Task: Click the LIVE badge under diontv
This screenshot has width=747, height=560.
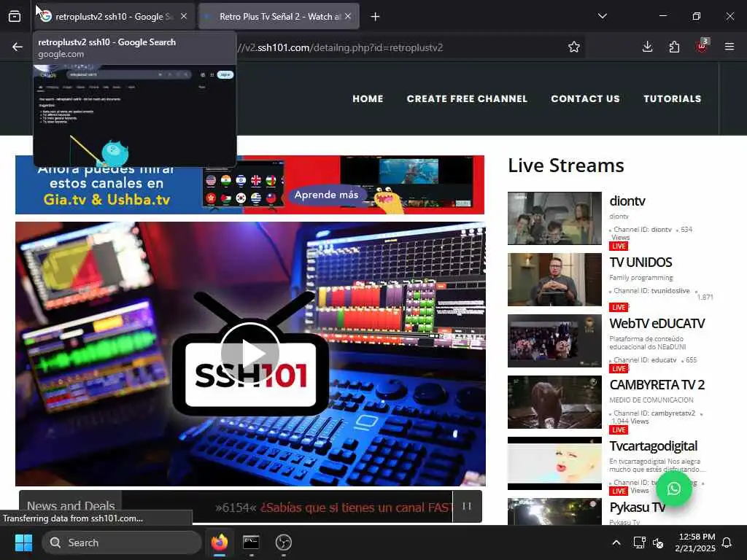Action: tap(619, 246)
